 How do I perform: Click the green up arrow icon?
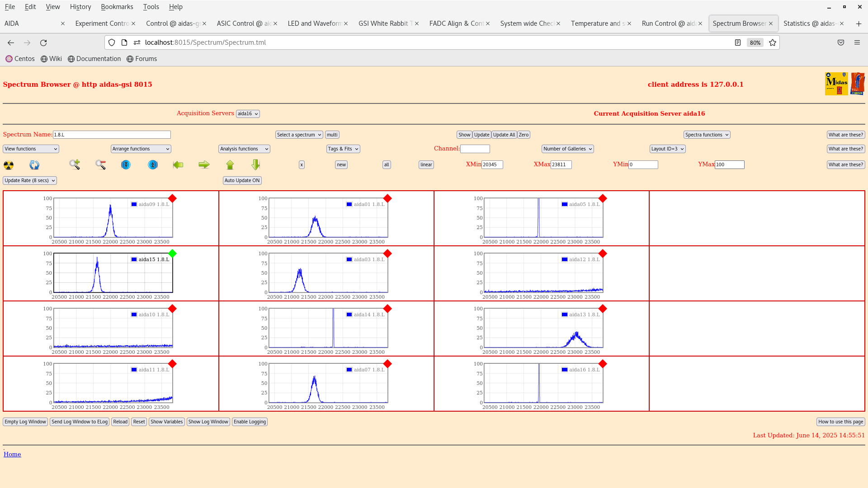230,165
